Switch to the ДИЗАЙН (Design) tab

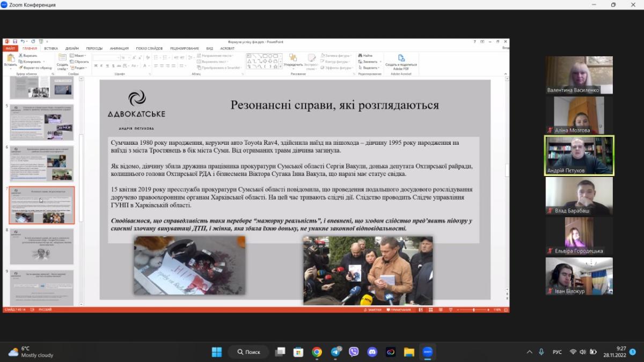tap(72, 48)
